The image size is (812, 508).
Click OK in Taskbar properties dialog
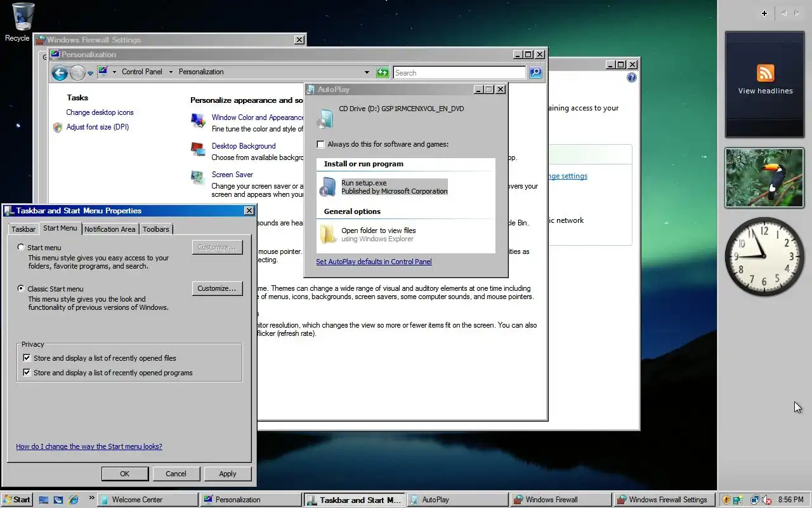(x=125, y=474)
